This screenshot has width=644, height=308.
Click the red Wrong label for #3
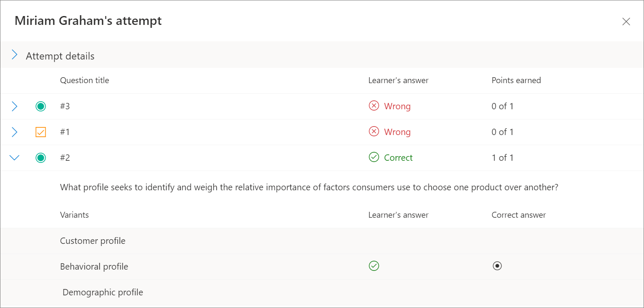(x=397, y=106)
